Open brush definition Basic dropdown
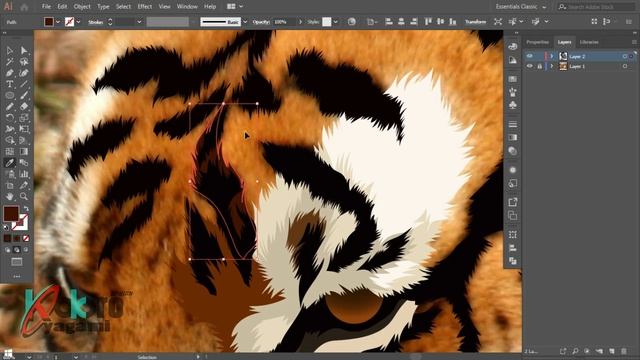 pyautogui.click(x=245, y=22)
